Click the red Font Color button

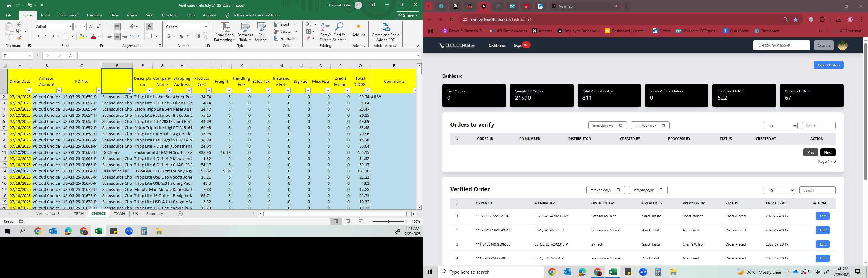tap(93, 36)
